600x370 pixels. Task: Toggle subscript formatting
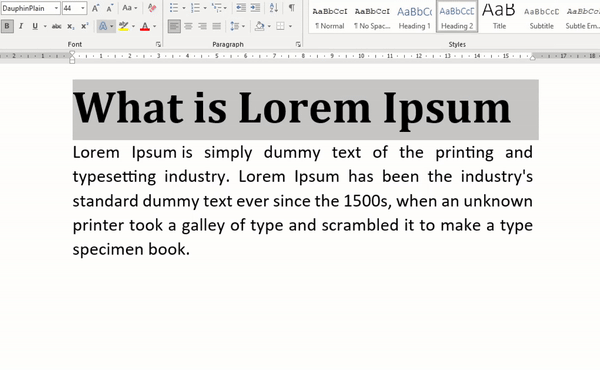[70, 26]
